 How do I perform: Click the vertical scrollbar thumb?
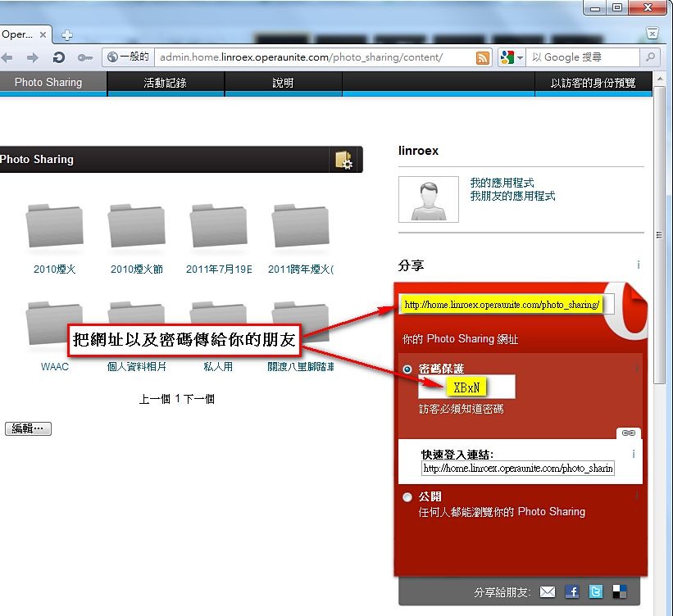[659, 234]
